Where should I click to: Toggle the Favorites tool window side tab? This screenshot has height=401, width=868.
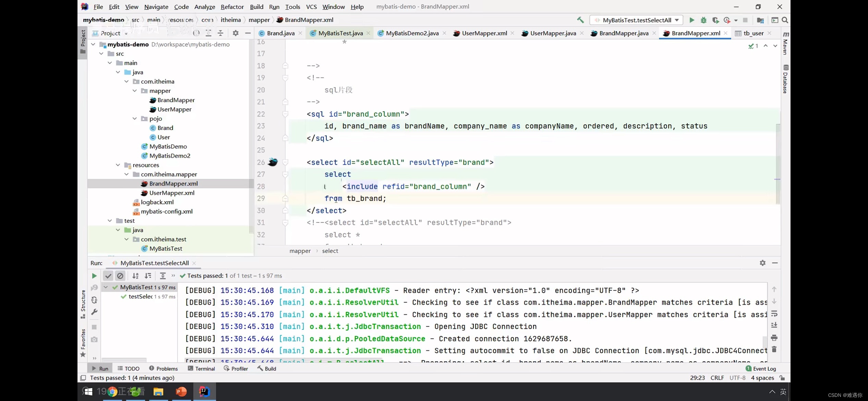(83, 343)
